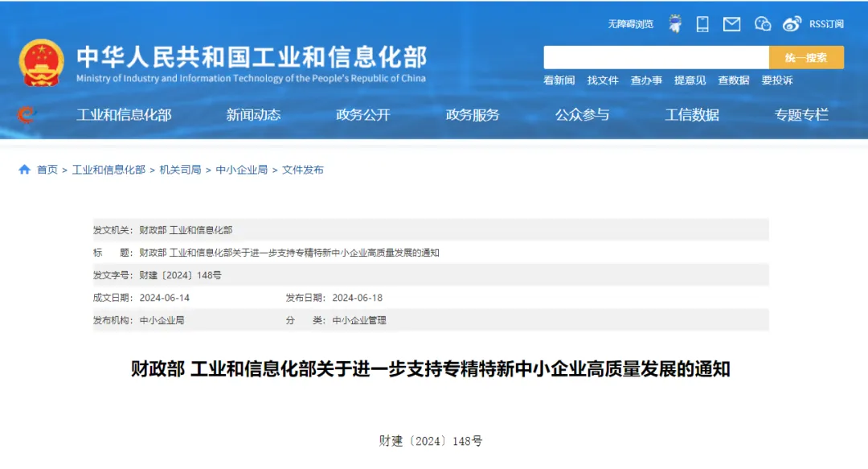Select 发文机关 value 财政部 工业和信息化部
The height and width of the screenshot is (469, 868).
click(x=186, y=230)
